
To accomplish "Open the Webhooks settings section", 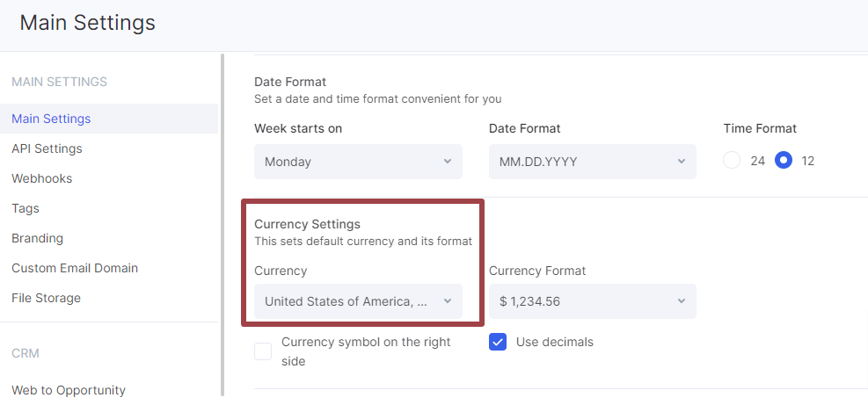I will pos(42,178).
